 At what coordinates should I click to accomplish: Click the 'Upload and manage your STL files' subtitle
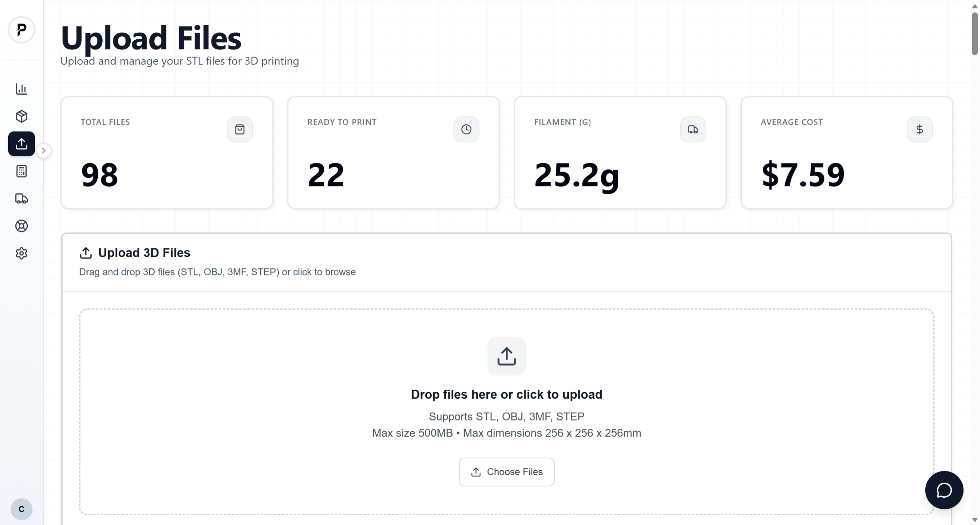[179, 61]
